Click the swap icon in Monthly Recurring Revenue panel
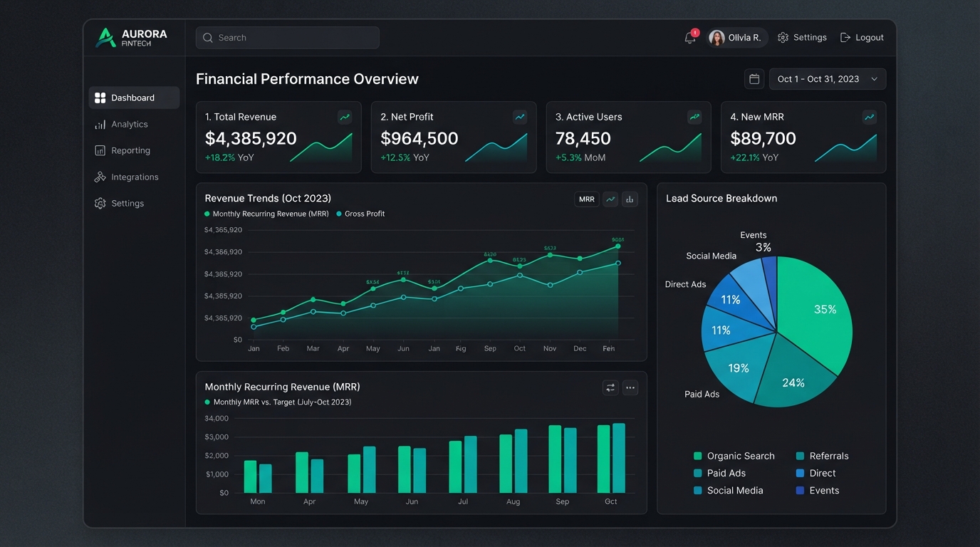 (x=610, y=387)
